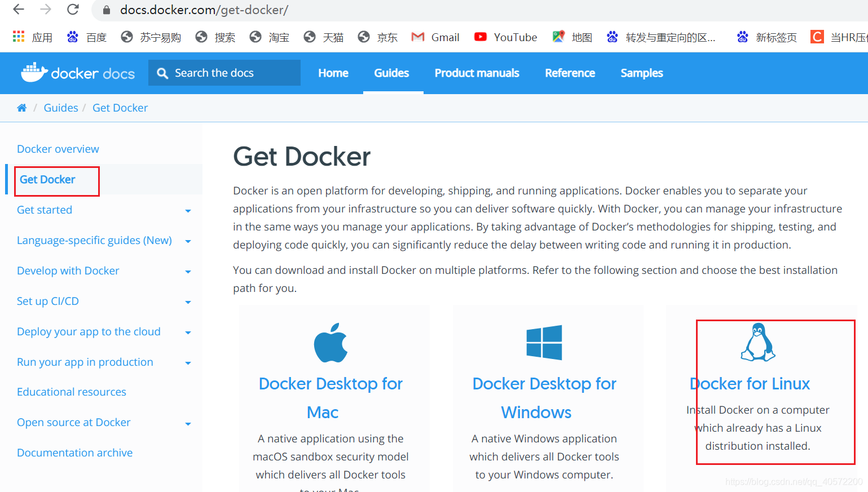Open Language-specific guides (New) link
This screenshot has width=868, height=492.
click(x=94, y=240)
